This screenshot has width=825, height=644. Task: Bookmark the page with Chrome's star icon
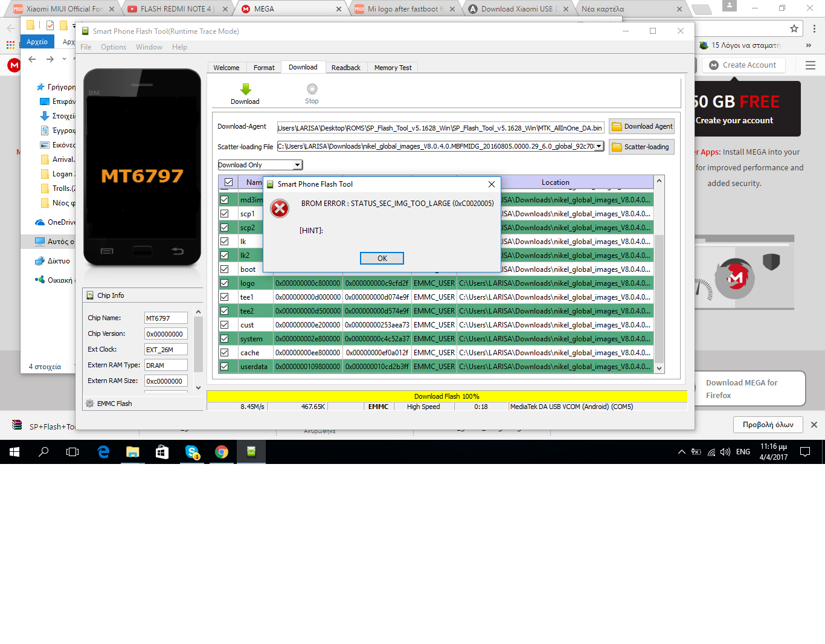794,28
